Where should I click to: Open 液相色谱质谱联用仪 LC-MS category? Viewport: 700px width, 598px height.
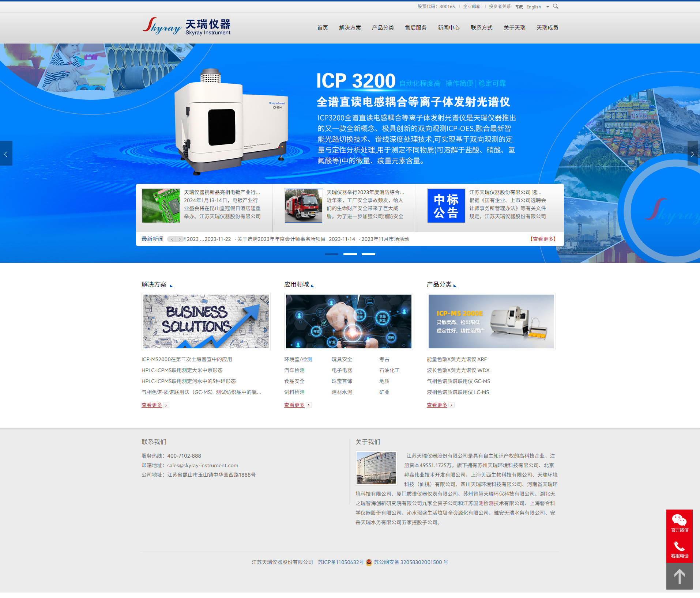[458, 393]
